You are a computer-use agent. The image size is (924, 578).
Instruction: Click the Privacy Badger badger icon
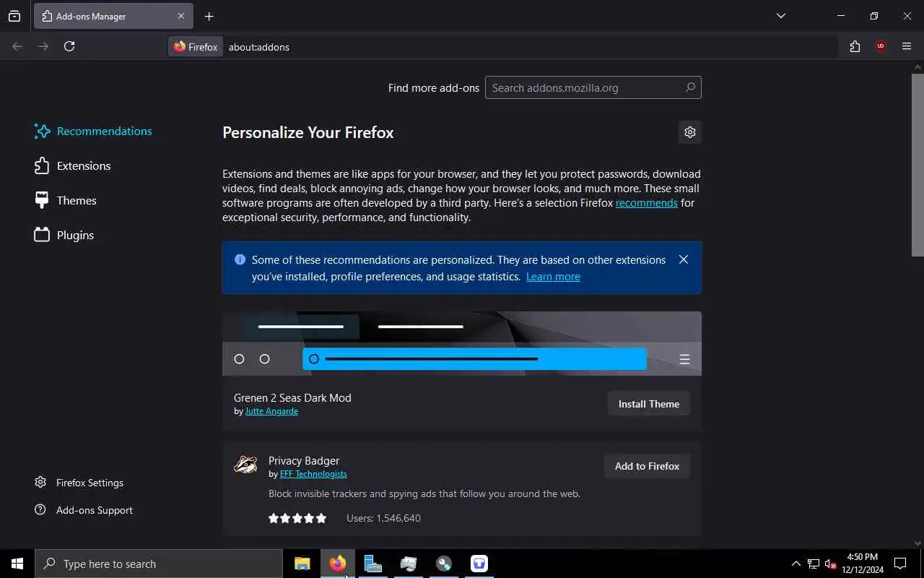tap(245, 465)
